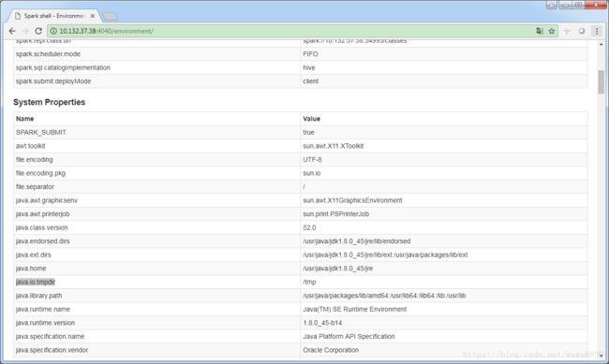This screenshot has width=609, height=364.
Task: Click java.runtime.version property name
Action: coord(45,323)
